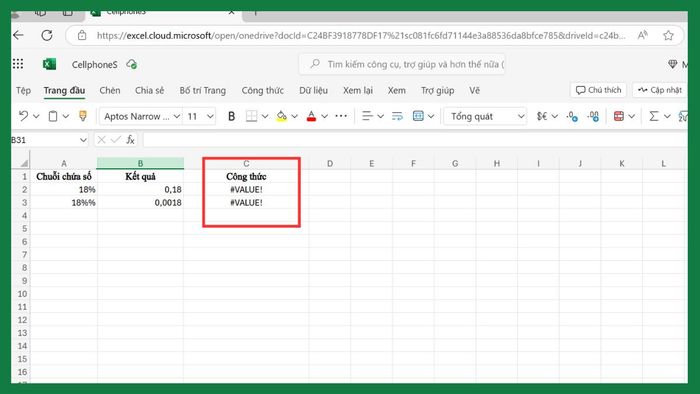700x394 pixels.
Task: Expand the undo history dropdown
Action: tap(37, 116)
